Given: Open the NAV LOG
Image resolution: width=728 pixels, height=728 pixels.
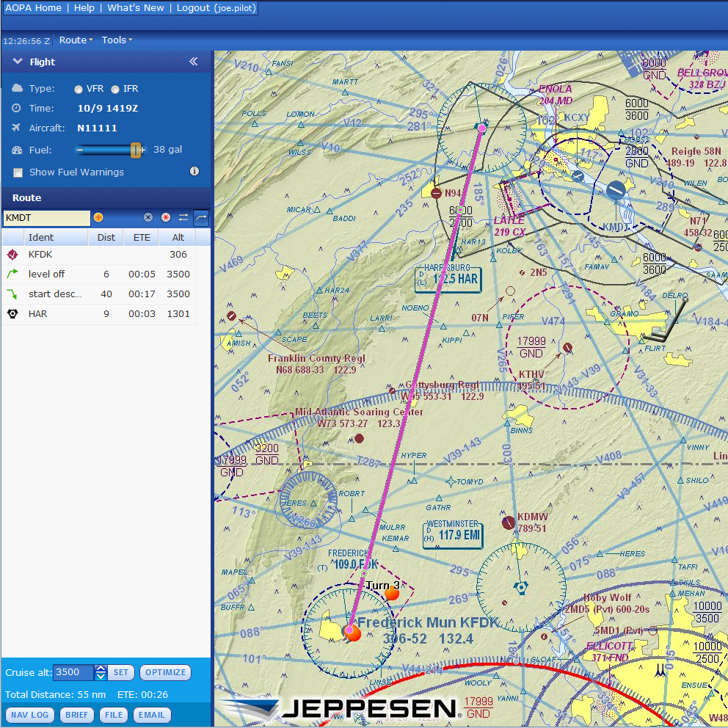Looking at the screenshot, I should [x=29, y=715].
